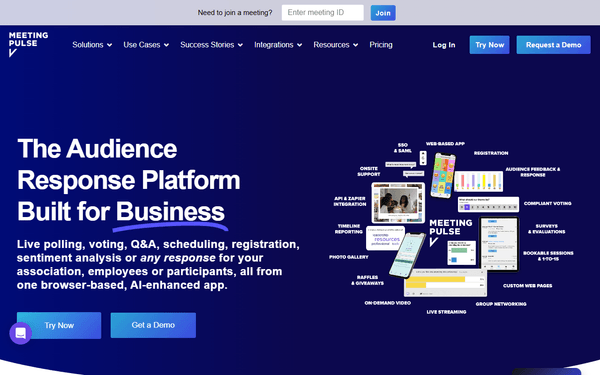Click the 'WEB-BASED APP' label
600x375 pixels.
pyautogui.click(x=445, y=144)
